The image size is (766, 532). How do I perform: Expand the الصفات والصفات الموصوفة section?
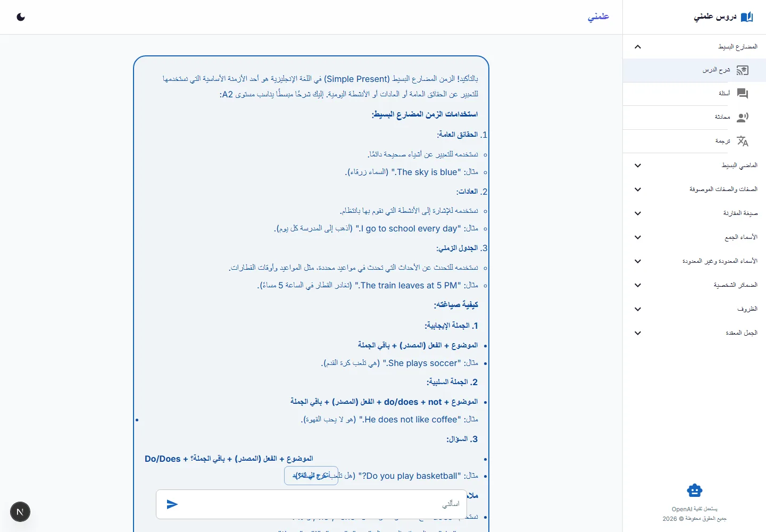point(694,189)
